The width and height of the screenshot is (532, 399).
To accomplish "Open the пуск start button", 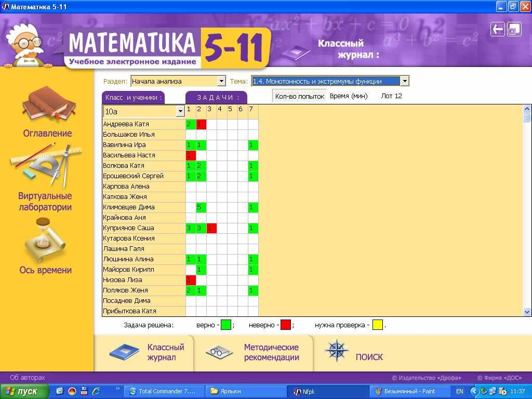I will click(x=24, y=392).
